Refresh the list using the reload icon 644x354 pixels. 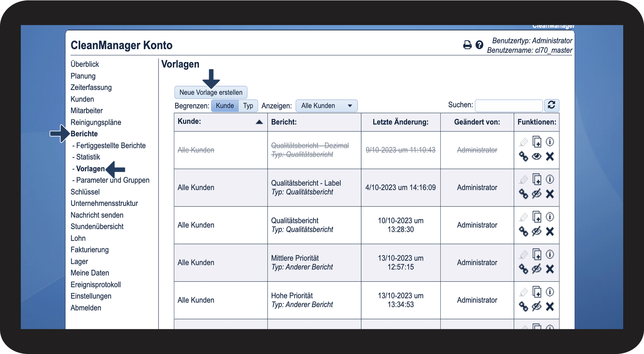(x=551, y=105)
